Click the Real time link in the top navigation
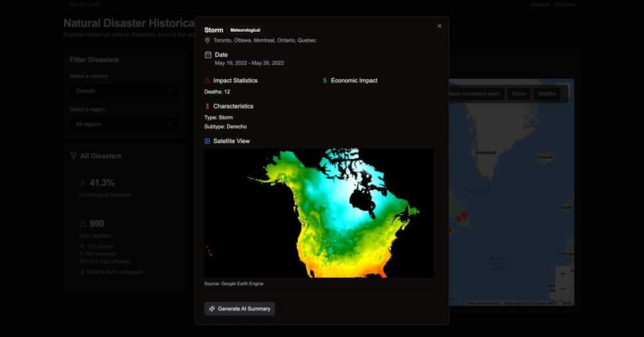This screenshot has height=337, width=644. point(565,5)
